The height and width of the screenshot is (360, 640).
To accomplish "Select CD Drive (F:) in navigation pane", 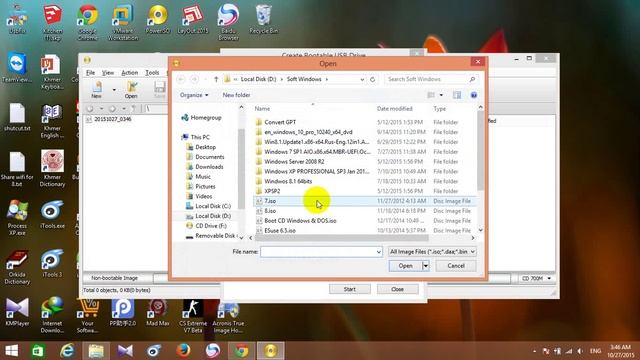I will pos(206,226).
